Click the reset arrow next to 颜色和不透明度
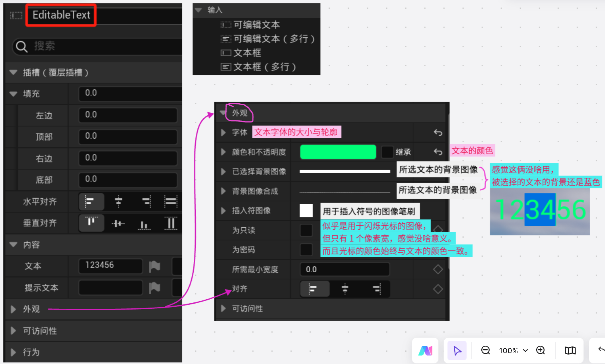 pos(438,152)
